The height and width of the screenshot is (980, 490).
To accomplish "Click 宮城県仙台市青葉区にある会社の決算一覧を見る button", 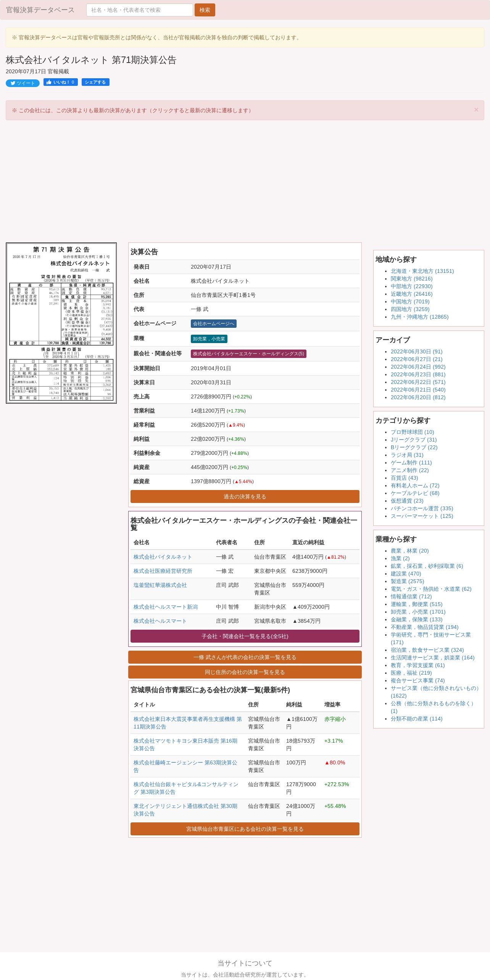I will click(245, 829).
